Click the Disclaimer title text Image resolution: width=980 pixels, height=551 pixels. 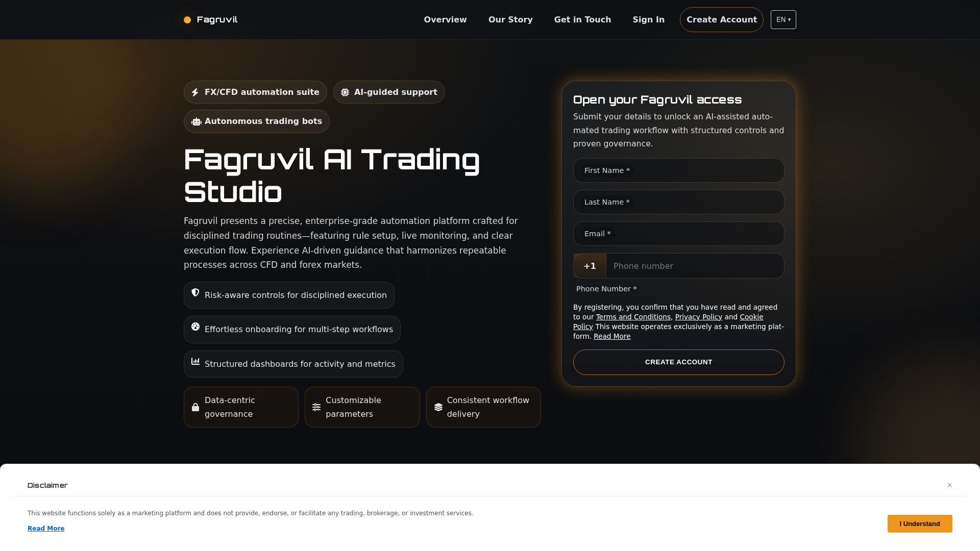click(x=47, y=485)
